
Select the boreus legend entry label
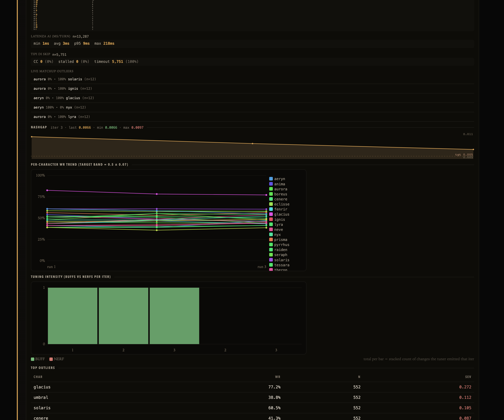(281, 194)
